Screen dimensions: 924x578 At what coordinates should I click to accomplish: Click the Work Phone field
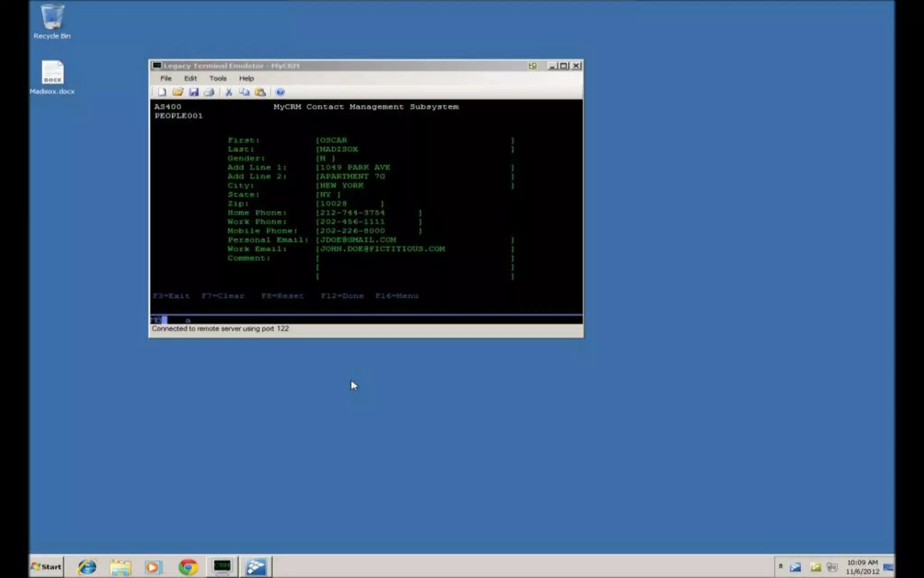(369, 222)
